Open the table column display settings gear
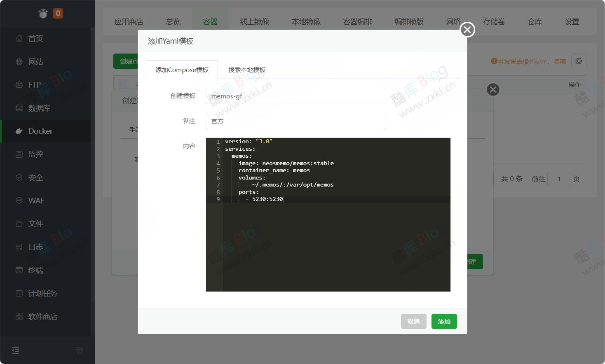The image size is (605, 364). coord(579,61)
